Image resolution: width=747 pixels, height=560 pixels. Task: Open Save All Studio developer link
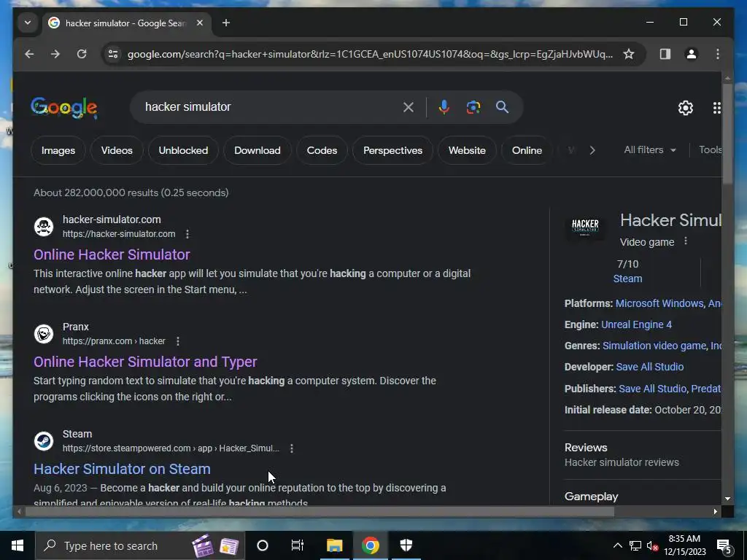(x=650, y=367)
